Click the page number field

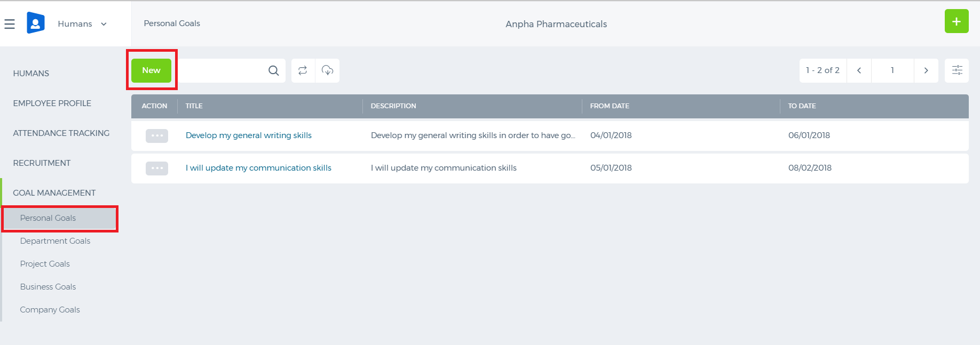(892, 70)
